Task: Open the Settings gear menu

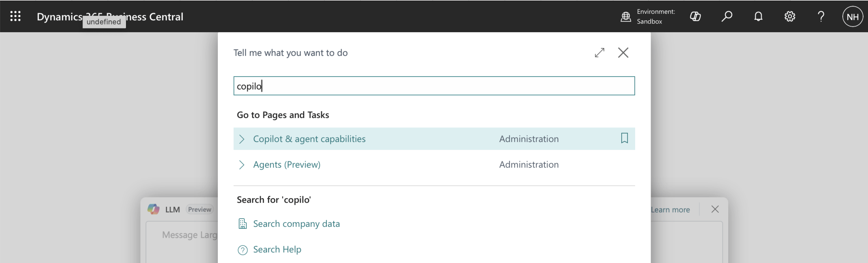Action: point(790,17)
